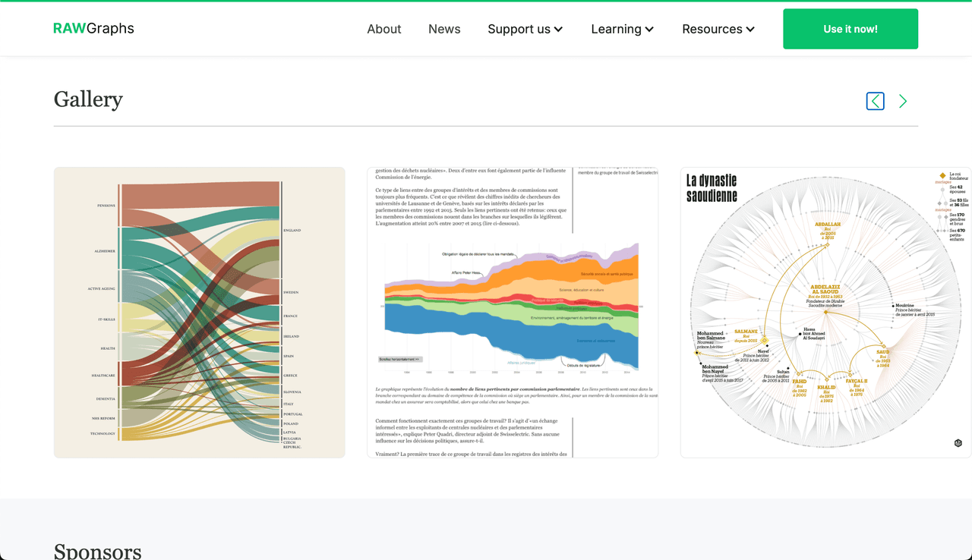Click the RAWGraphs logo
This screenshot has width=972, height=560.
(93, 29)
